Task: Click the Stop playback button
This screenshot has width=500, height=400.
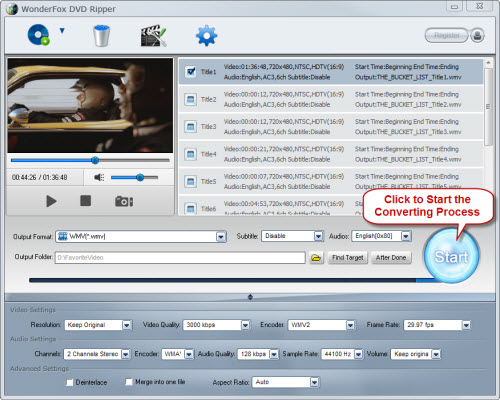Action: tap(85, 201)
